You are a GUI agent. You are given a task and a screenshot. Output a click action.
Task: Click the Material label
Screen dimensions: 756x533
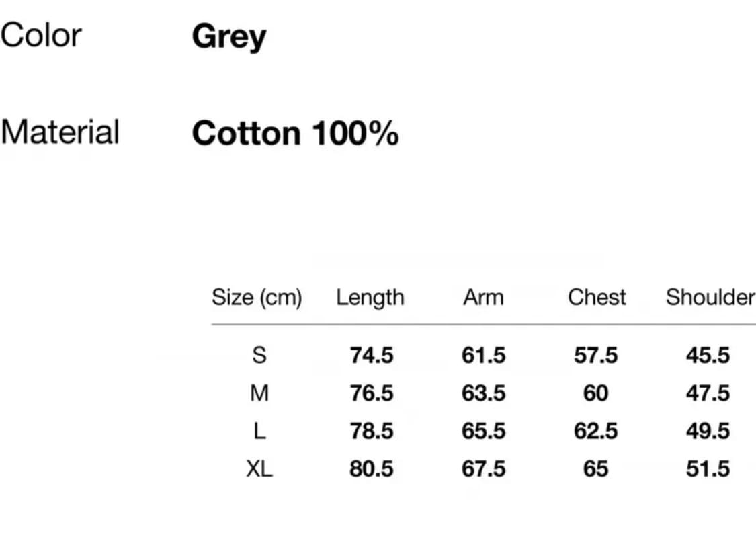pos(60,132)
